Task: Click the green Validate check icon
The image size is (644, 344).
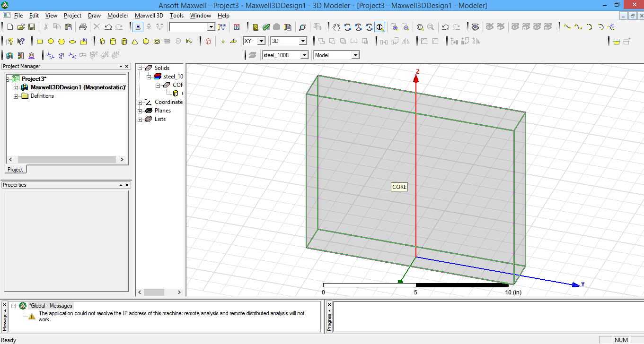Action: click(x=265, y=27)
